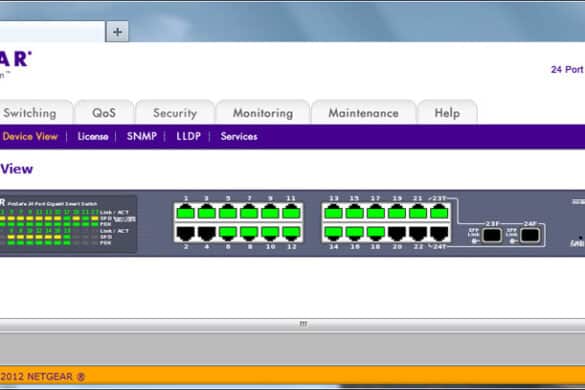Open the Help tab
This screenshot has height=390, width=585.
[447, 113]
